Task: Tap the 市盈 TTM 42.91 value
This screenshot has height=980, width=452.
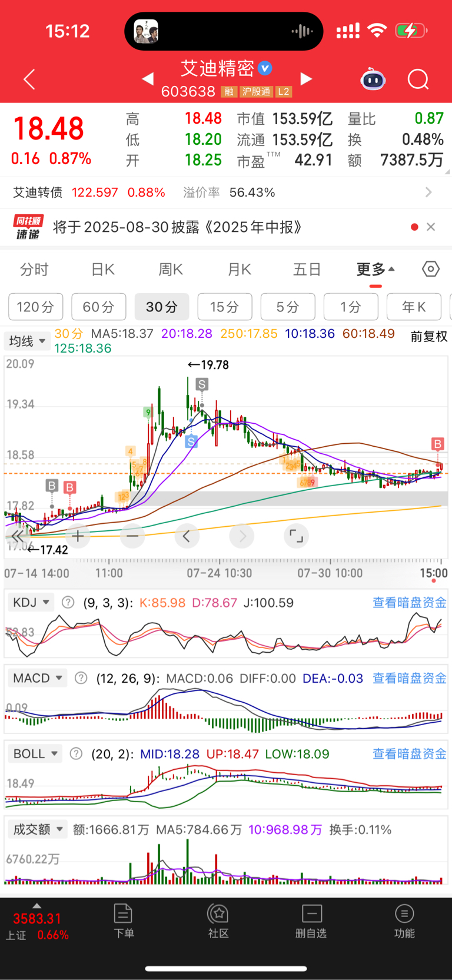Action: pyautogui.click(x=314, y=160)
